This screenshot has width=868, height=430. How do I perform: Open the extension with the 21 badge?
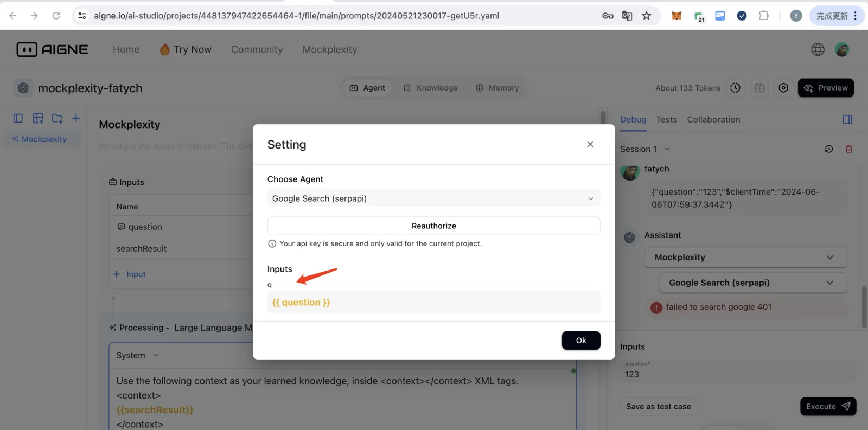(x=699, y=16)
